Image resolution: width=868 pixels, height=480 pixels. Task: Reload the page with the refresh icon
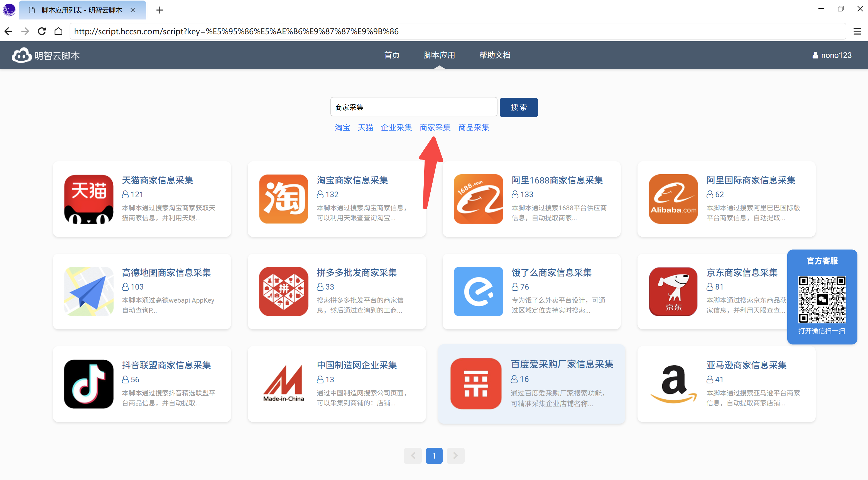pos(42,31)
